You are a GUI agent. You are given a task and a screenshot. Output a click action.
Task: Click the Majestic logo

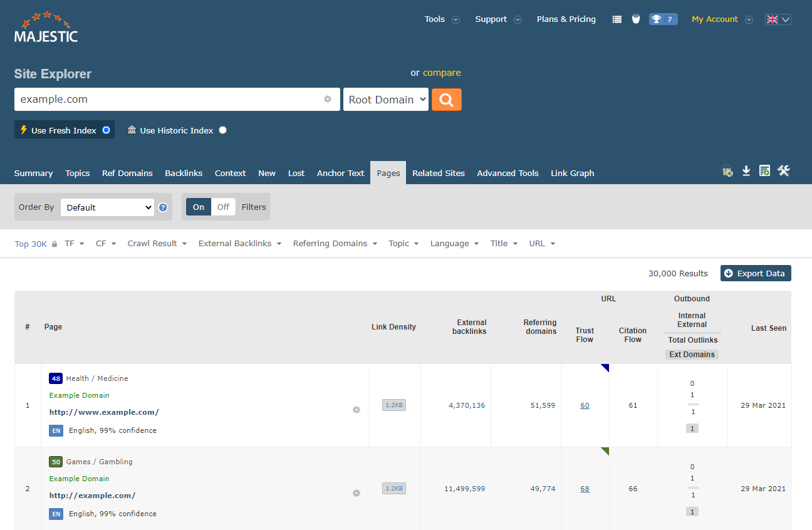(x=46, y=27)
